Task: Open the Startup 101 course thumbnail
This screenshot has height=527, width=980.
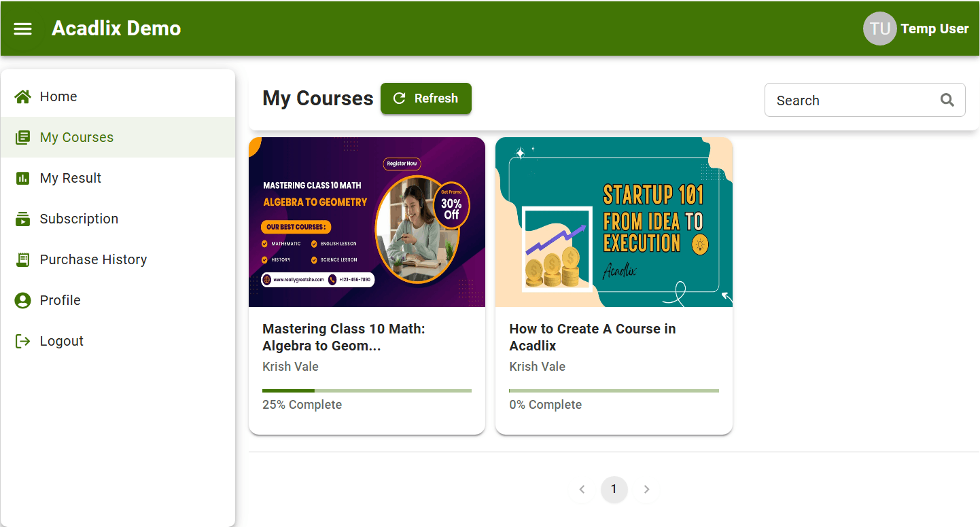Action: pos(614,222)
